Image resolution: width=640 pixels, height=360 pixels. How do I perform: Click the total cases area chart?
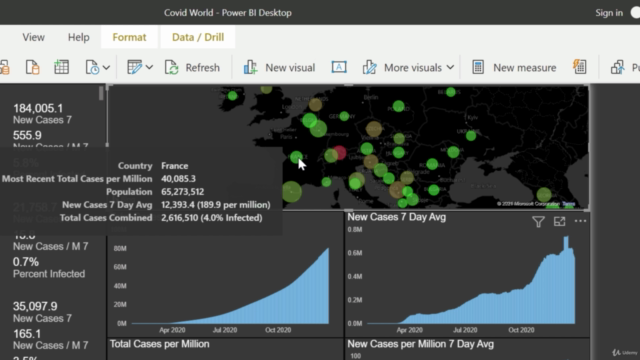pos(230,286)
